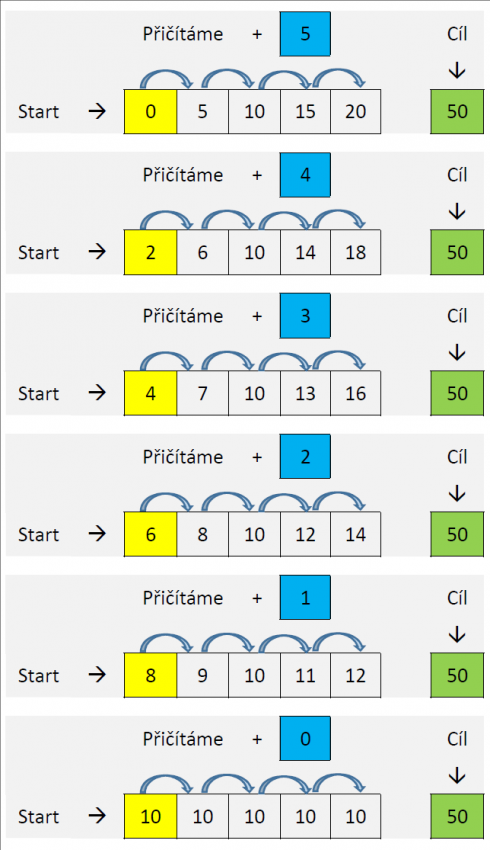This screenshot has width=490, height=850.
Task: Click the cell containing 9
Action: (203, 675)
